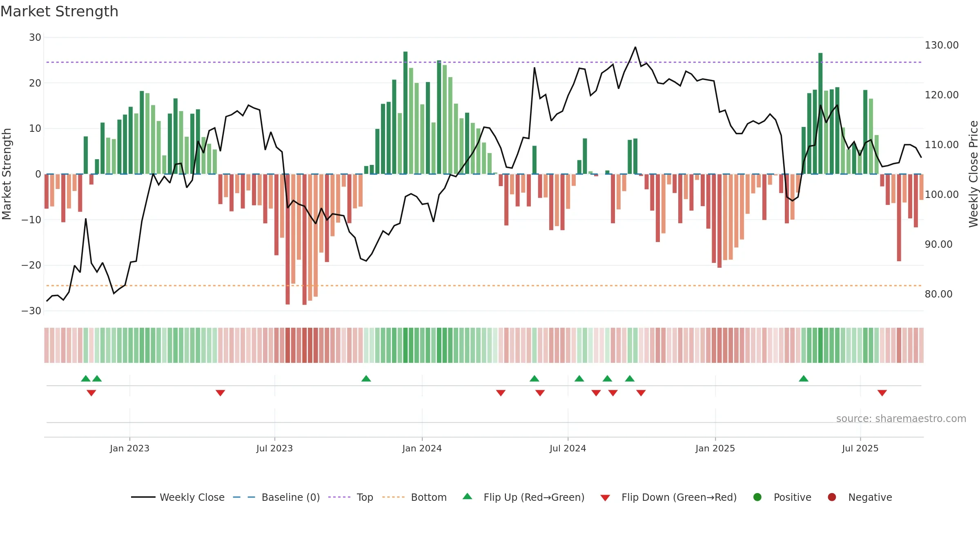980x551 pixels.
Task: Click the flip-down marker near July 2025
Action: (882, 393)
